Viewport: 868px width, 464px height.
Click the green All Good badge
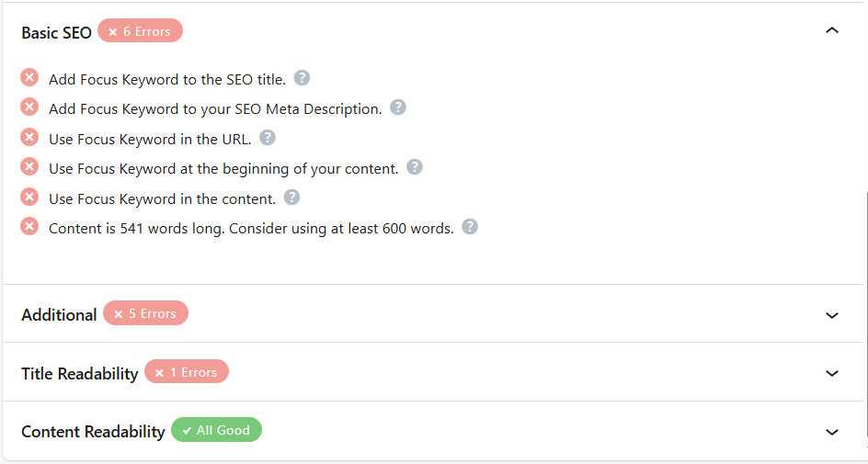(x=216, y=430)
